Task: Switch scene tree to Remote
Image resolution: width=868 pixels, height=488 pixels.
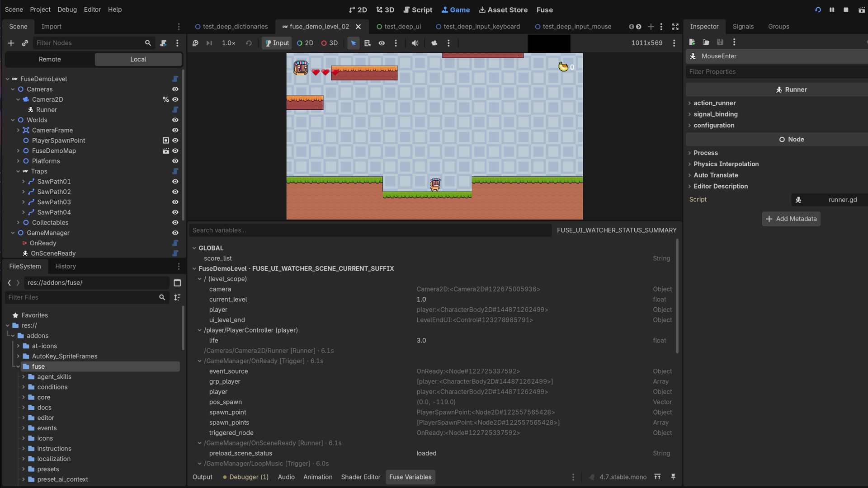Action: [x=50, y=59]
